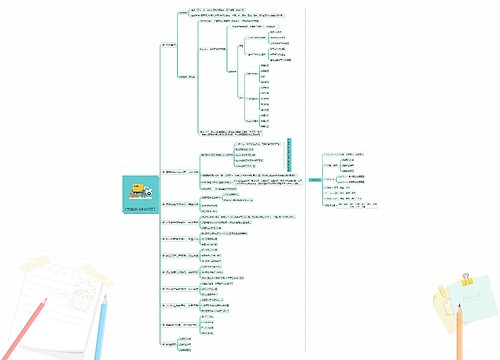Viewport: 500px width, 360px height.
Task: Click the tape strip on notebook's top left corner
Action: coord(34,264)
